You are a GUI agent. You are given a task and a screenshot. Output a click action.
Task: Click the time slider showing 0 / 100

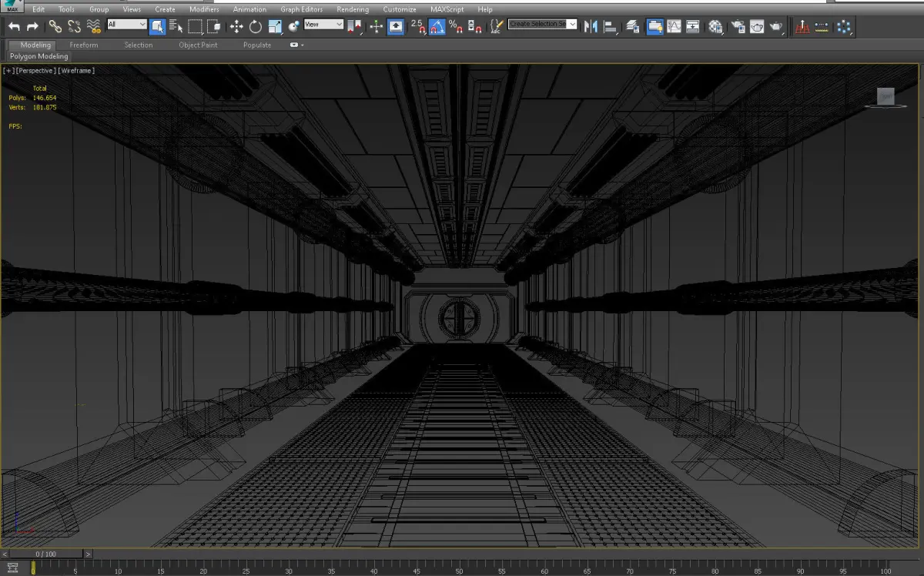coord(45,554)
